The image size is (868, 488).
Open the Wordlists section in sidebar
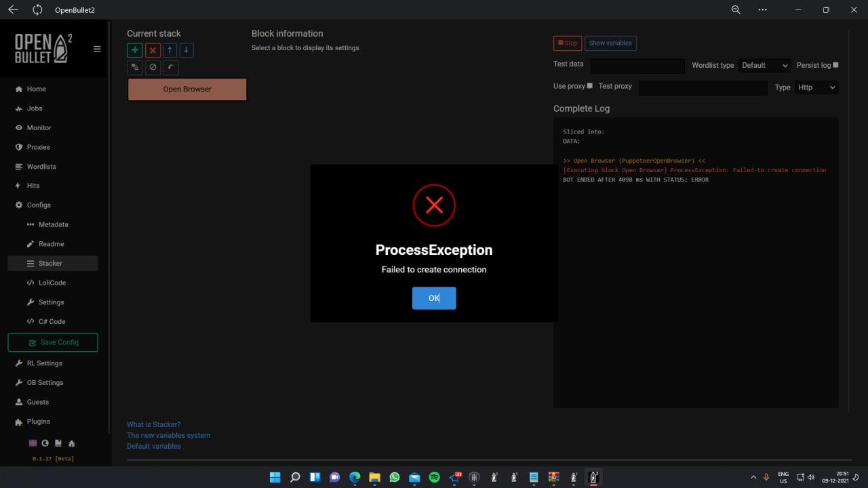(43, 166)
